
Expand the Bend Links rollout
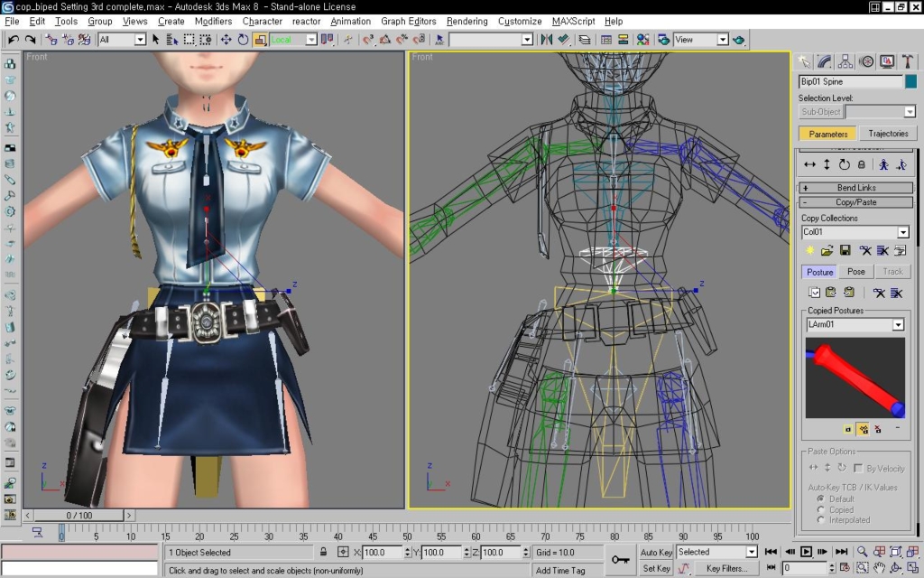(x=855, y=188)
